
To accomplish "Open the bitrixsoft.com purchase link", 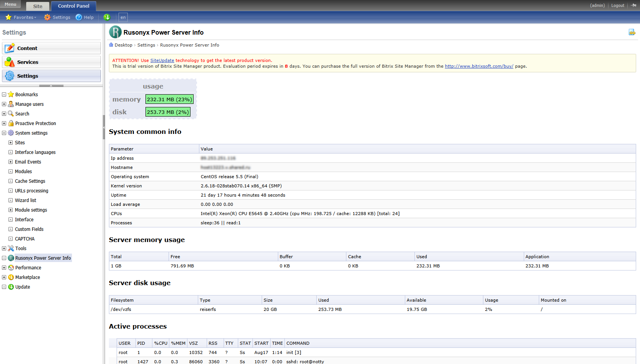I will tap(479, 66).
